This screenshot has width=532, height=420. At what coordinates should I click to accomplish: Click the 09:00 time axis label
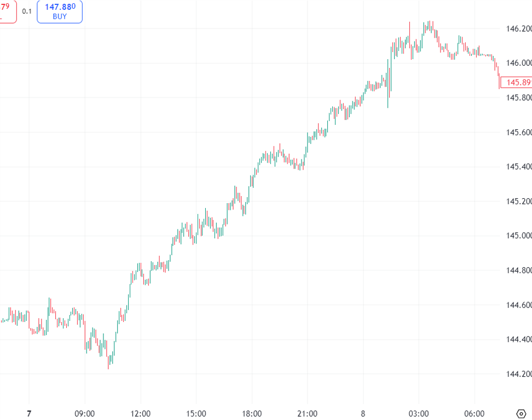point(85,413)
